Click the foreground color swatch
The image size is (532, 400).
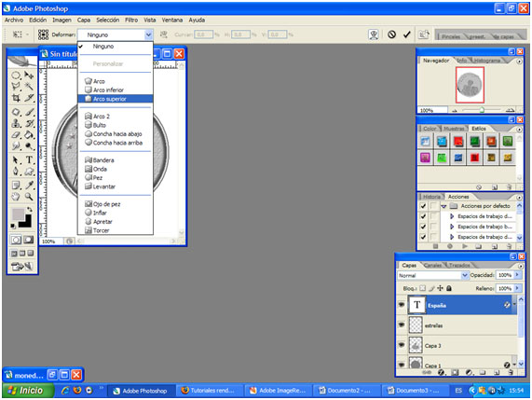click(18, 214)
